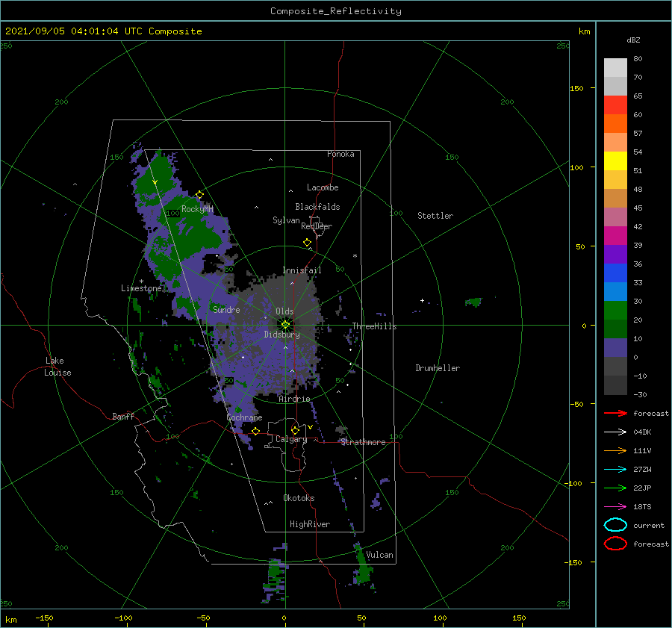Image resolution: width=672 pixels, height=628 pixels.
Task: Click the Composite_Reflectivity title
Action: click(335, 11)
